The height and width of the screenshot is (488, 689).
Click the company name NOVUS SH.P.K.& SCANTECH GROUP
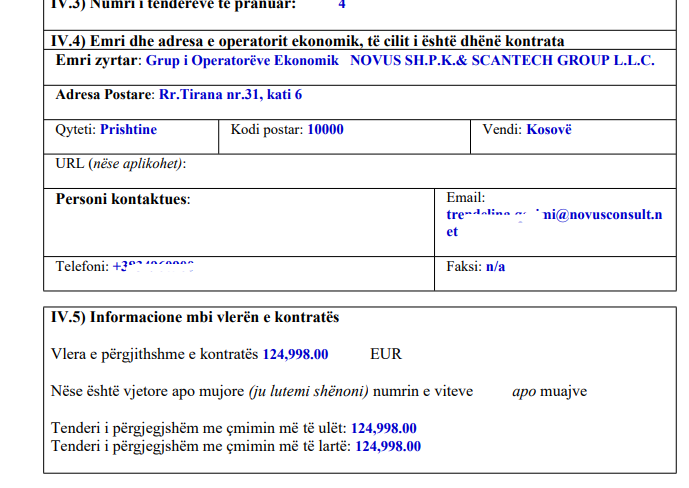[x=501, y=61]
